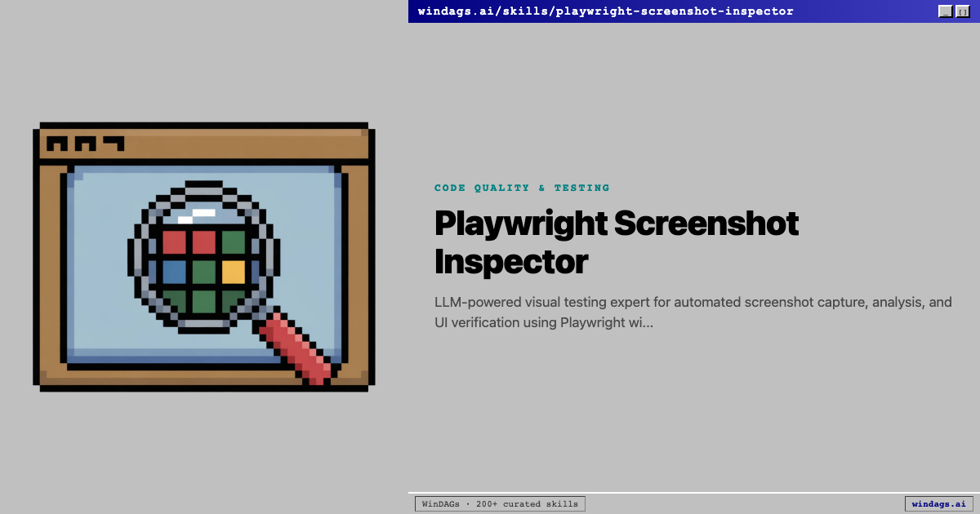Click the white glint on the magnifier lens
Viewport: 980px width, 514px height.
pyautogui.click(x=196, y=215)
